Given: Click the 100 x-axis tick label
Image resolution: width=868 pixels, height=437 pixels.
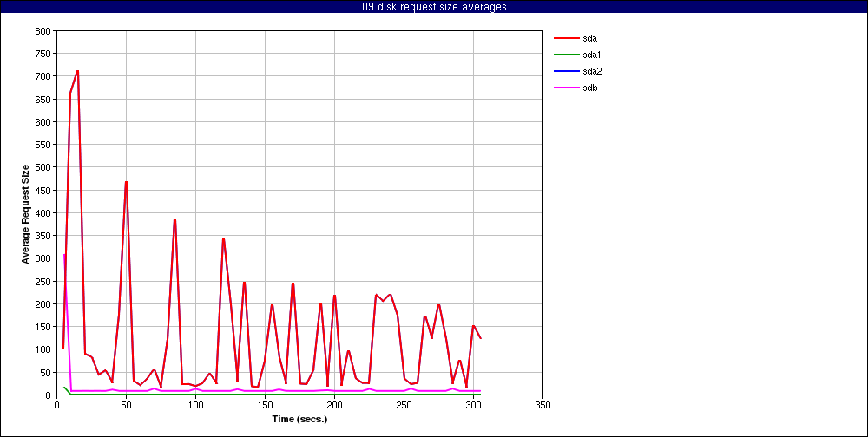Looking at the screenshot, I should point(195,405).
